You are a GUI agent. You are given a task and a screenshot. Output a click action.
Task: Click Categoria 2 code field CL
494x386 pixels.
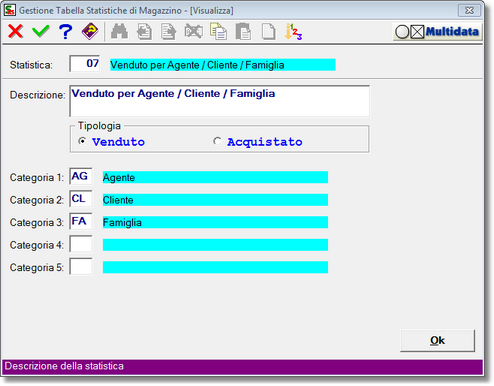(81, 199)
